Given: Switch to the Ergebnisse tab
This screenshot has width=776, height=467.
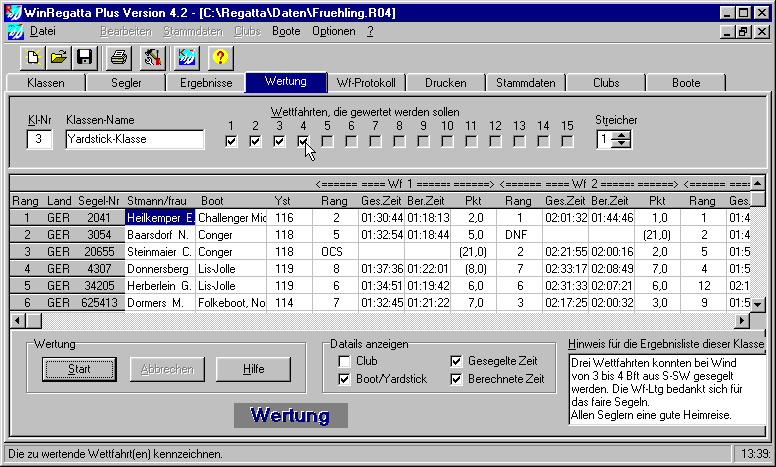Looking at the screenshot, I should pos(206,83).
